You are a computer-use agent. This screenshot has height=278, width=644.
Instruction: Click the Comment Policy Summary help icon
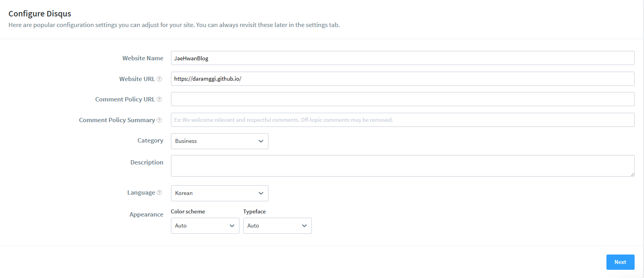click(x=159, y=120)
